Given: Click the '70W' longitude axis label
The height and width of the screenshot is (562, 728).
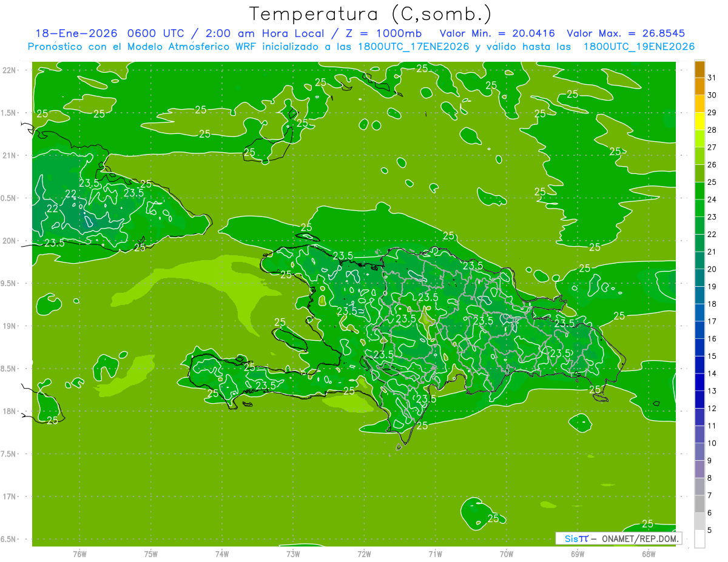Looking at the screenshot, I should coord(507,554).
